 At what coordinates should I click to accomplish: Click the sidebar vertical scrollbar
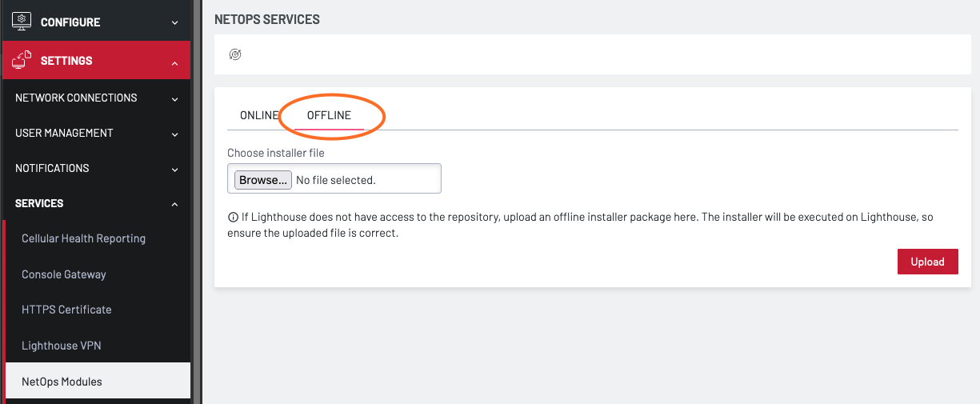pyautogui.click(x=197, y=202)
